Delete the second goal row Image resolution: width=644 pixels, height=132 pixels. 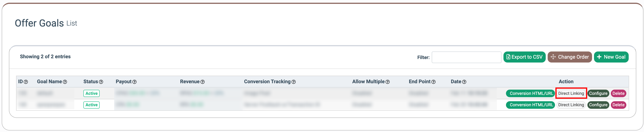point(618,105)
